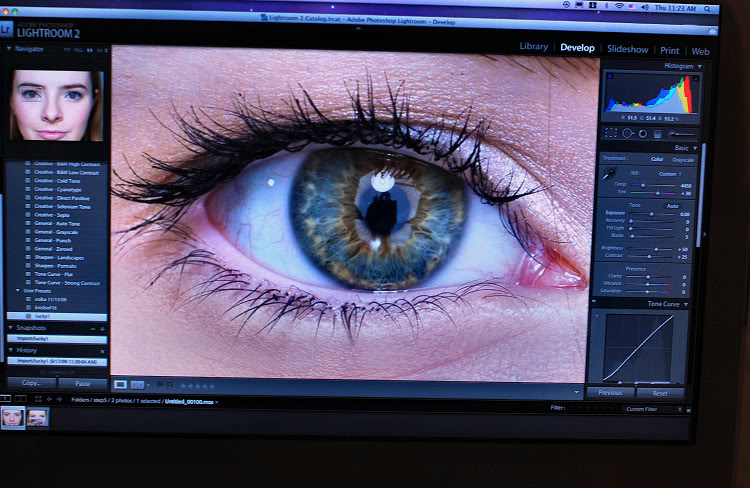Click the Wi-Fi icon in menu bar
This screenshot has height=488, width=750.
point(619,6)
